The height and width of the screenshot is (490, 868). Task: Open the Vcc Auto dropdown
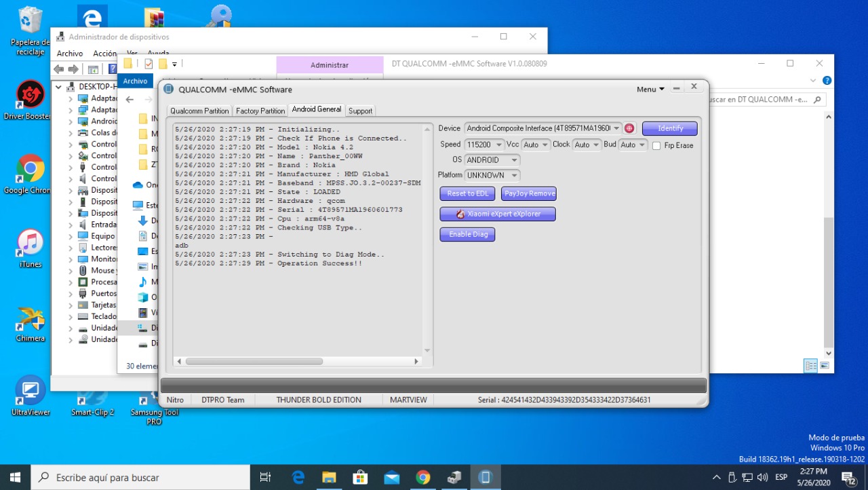point(545,145)
